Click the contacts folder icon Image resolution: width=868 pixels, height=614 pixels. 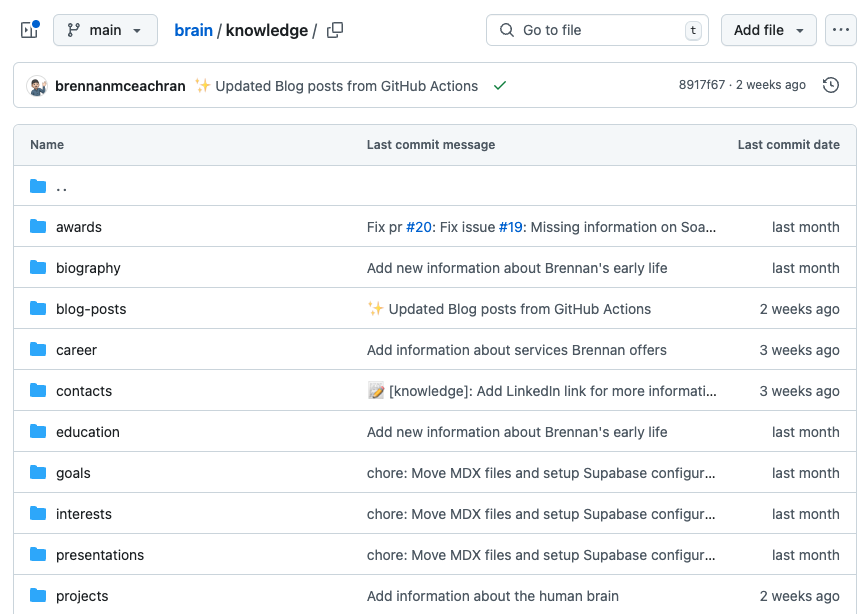tap(38, 391)
